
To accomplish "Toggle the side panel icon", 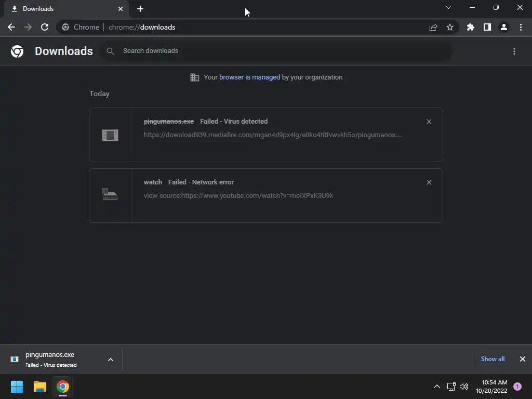I will (487, 27).
